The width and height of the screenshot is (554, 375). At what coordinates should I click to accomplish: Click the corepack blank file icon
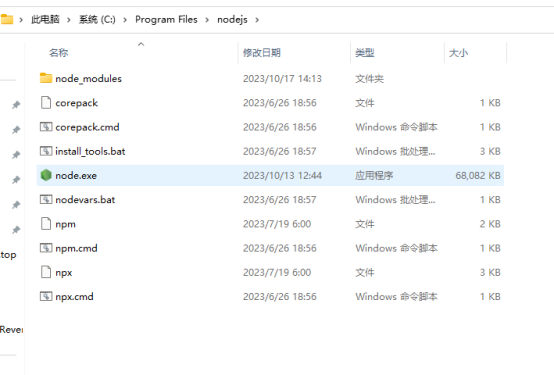click(46, 102)
